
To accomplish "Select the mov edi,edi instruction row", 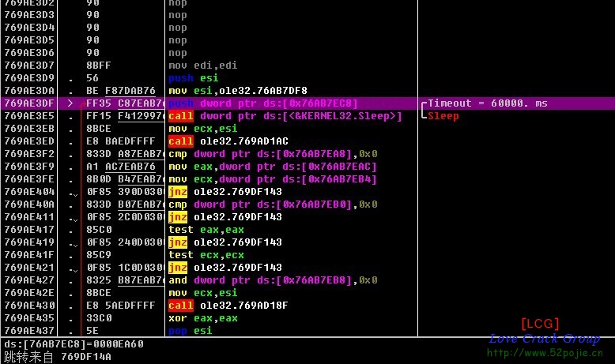I will point(203,66).
